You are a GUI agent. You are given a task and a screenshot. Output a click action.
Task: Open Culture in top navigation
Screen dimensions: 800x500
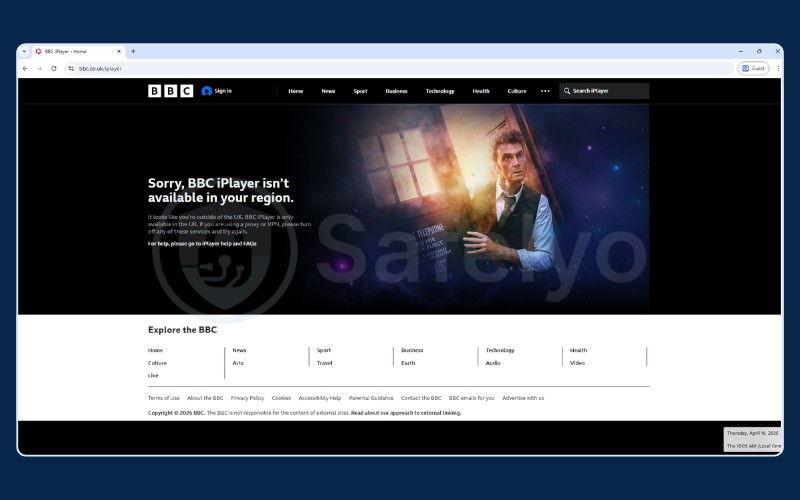point(517,91)
